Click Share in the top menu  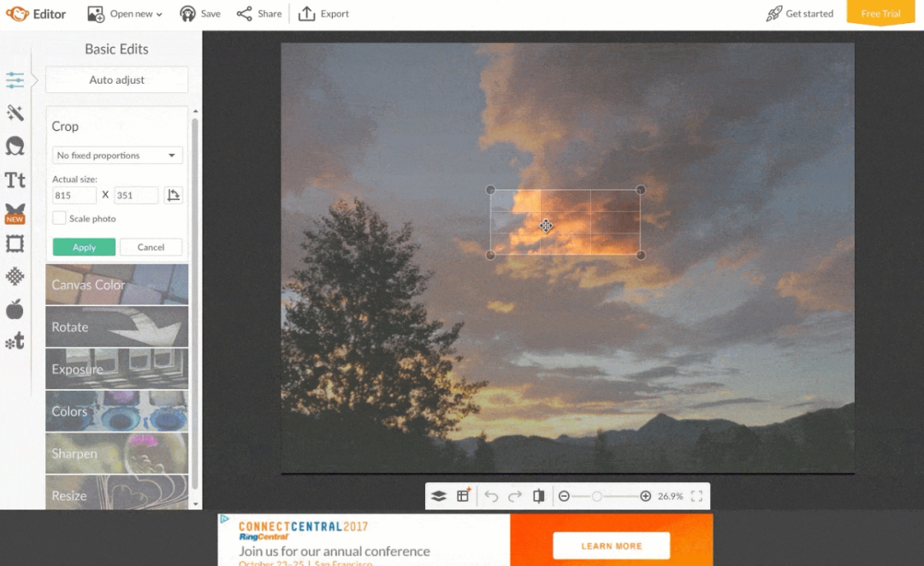pyautogui.click(x=259, y=14)
